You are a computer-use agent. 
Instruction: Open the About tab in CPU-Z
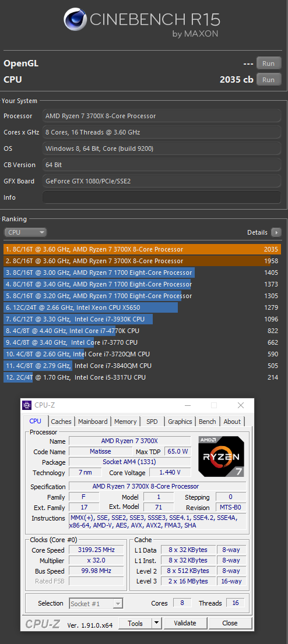click(232, 422)
